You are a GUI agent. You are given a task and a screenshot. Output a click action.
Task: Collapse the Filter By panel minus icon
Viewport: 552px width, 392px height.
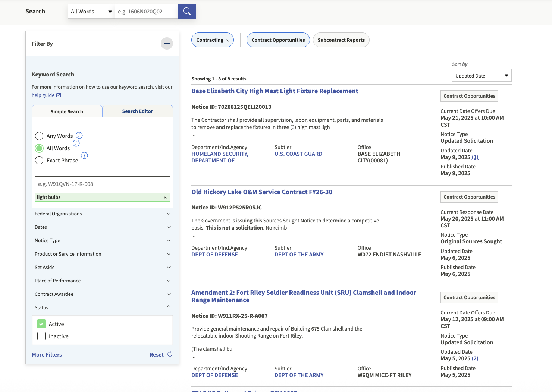(167, 44)
